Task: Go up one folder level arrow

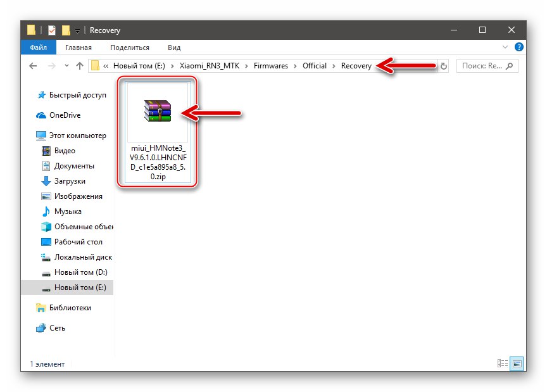Action: 80,66
